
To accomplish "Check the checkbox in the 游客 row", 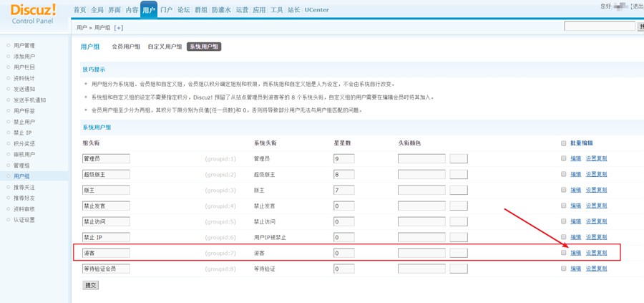I will point(564,253).
